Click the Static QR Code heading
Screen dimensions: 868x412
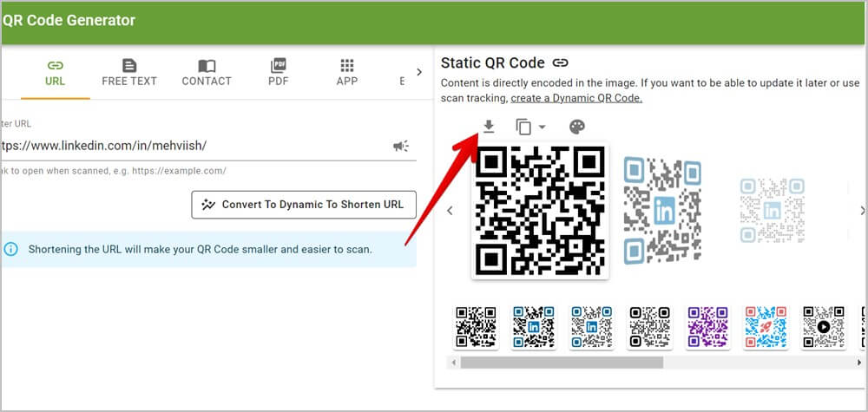tap(493, 63)
